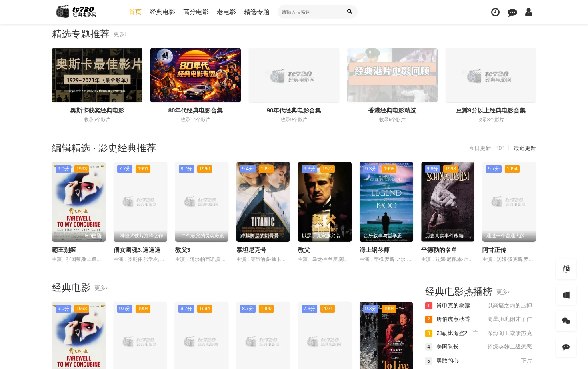Click the 收录14个影片 count text
The image size is (588, 369).
point(196,120)
